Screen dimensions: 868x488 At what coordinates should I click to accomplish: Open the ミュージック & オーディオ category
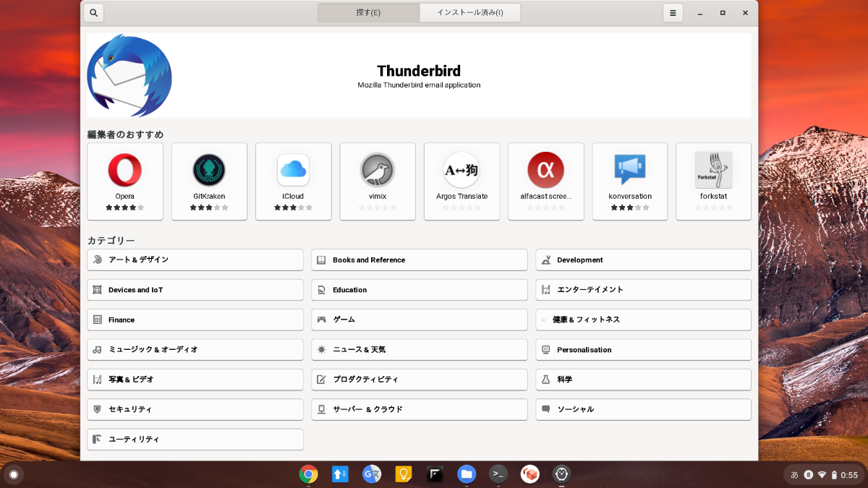tap(195, 349)
